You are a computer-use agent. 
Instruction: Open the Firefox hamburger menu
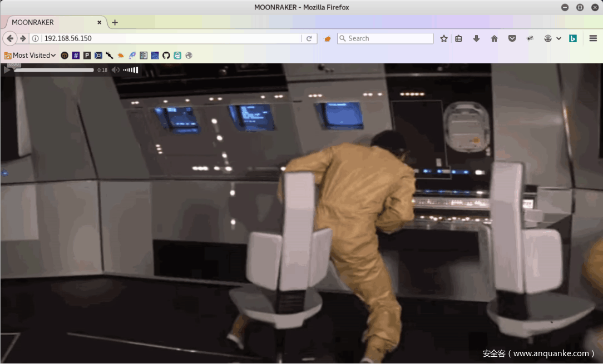tap(593, 38)
